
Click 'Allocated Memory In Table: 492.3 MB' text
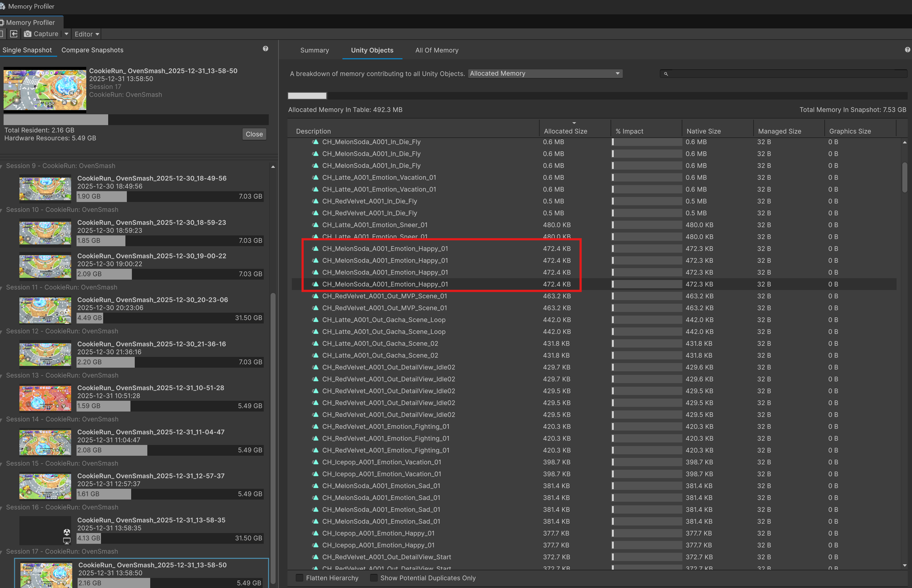point(345,110)
